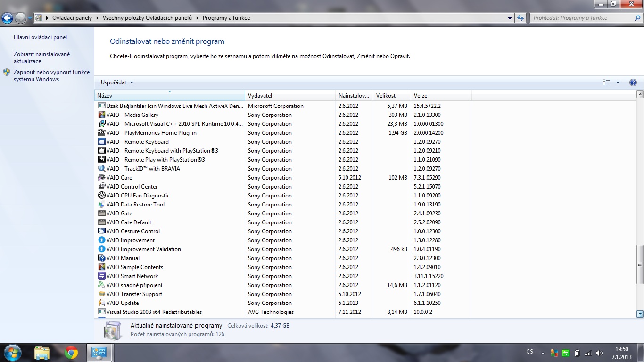
Task: Open the view options dropdown arrow
Action: pyautogui.click(x=618, y=82)
